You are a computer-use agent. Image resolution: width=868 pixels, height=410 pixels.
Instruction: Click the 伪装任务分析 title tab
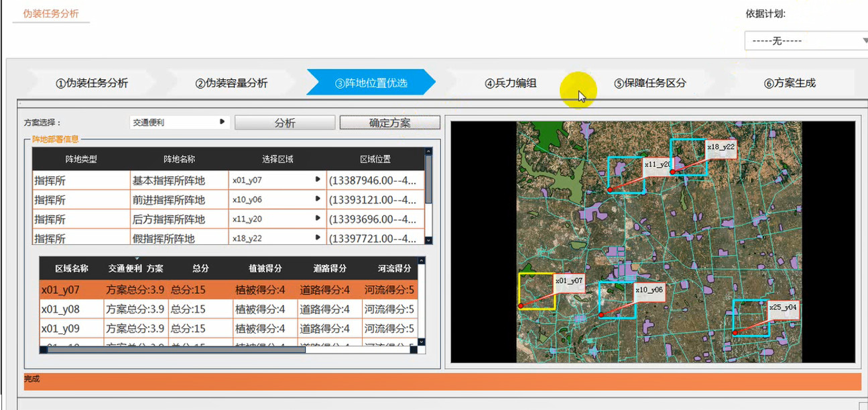[x=51, y=13]
